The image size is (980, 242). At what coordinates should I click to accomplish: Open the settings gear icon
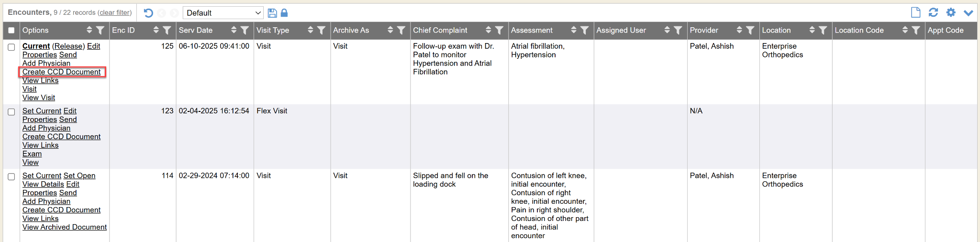[x=951, y=12]
